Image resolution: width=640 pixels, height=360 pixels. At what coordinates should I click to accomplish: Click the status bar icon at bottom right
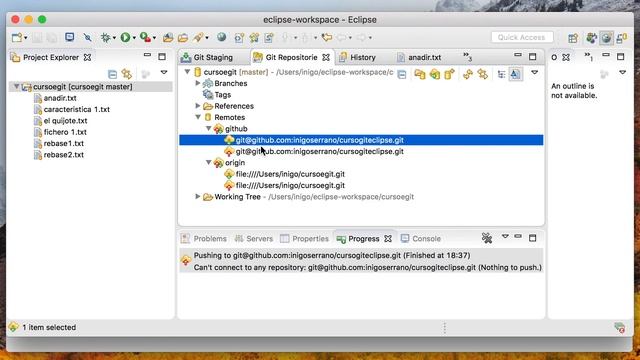(x=620, y=327)
